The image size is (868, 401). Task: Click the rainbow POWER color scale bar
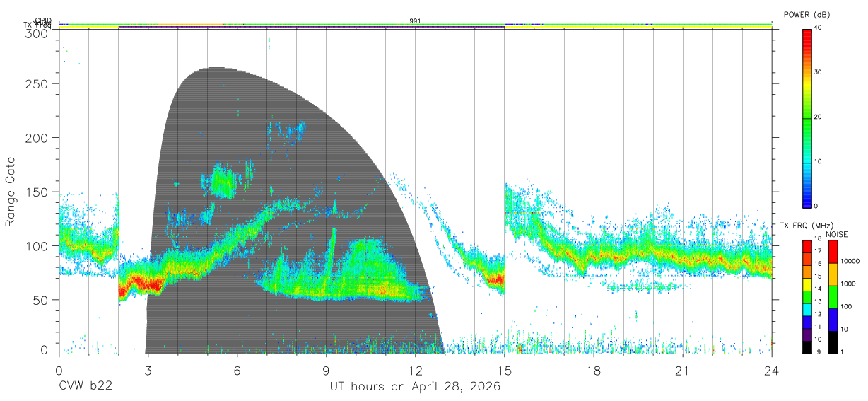point(807,117)
